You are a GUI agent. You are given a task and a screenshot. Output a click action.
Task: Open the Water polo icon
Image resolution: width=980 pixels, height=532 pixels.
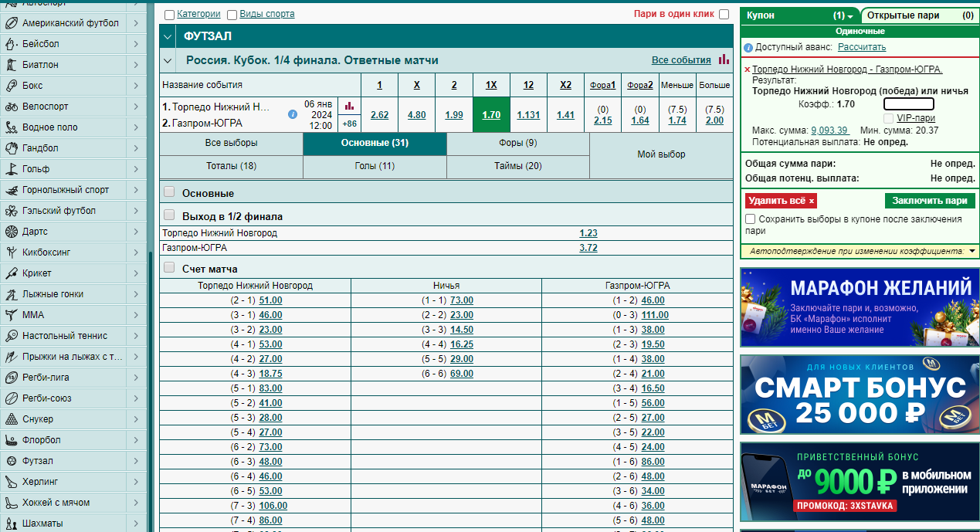point(11,127)
